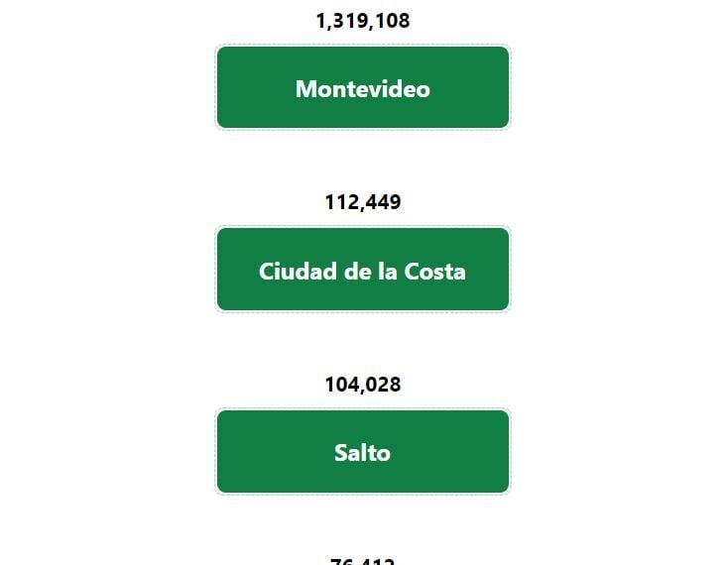Select the Ciudad de la Costa button
The width and height of the screenshot is (728, 565).
pos(363,269)
